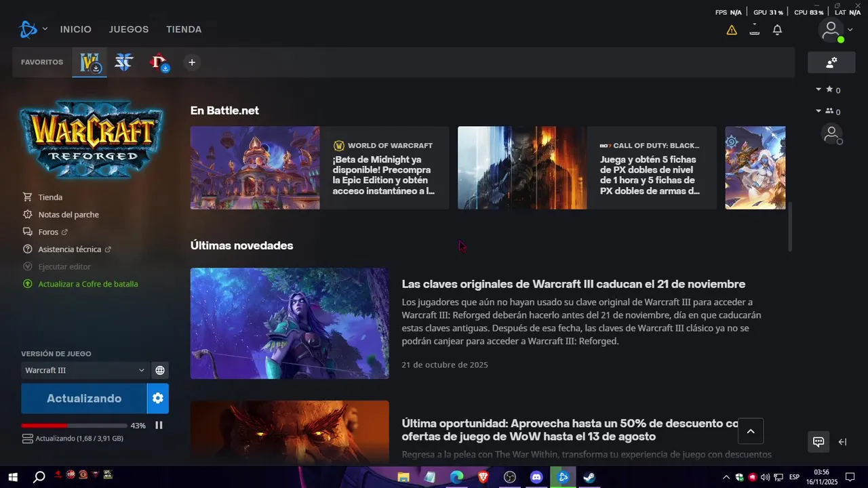This screenshot has width=868, height=488.
Task: Open friend management settings button
Action: coord(831,62)
